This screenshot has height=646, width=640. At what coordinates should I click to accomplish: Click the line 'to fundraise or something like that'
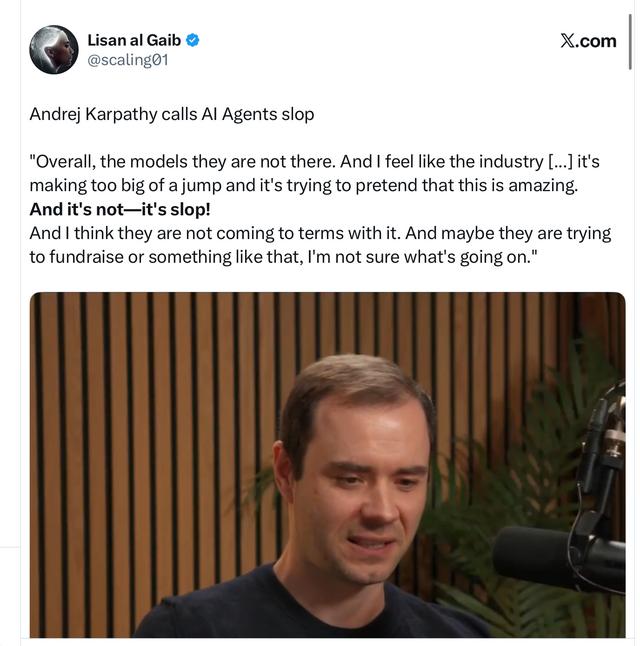pos(284,257)
